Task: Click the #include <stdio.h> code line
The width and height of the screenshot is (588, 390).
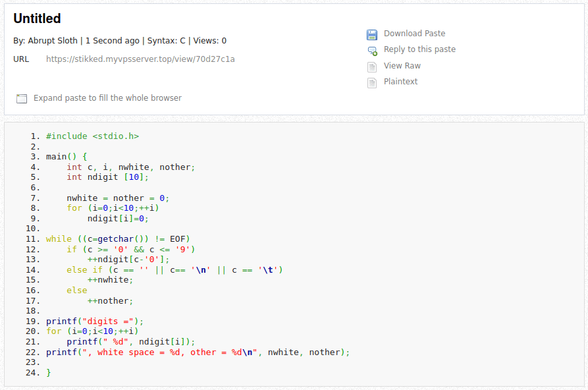Action: coord(94,136)
